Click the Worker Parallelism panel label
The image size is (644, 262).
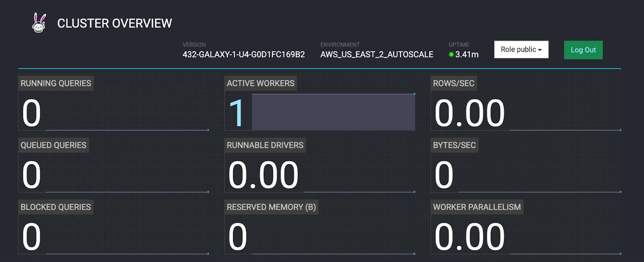[x=477, y=207]
